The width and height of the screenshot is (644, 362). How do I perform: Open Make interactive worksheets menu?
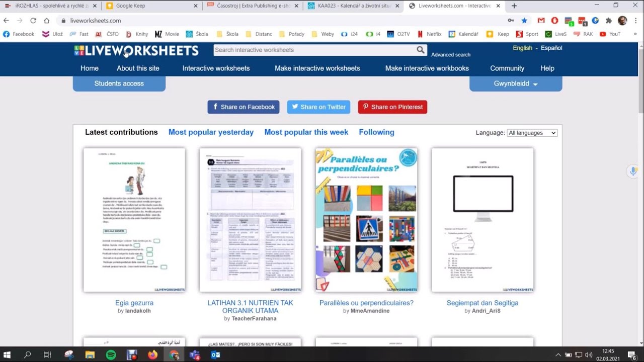(x=317, y=68)
